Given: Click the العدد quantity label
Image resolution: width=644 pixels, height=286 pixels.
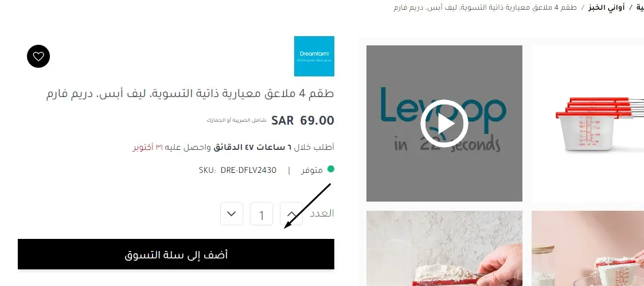Looking at the screenshot, I should [322, 213].
